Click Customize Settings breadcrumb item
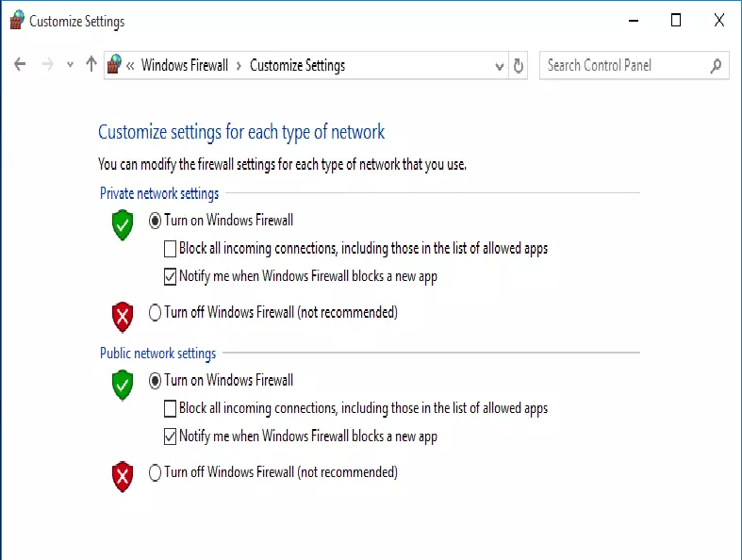 (297, 65)
